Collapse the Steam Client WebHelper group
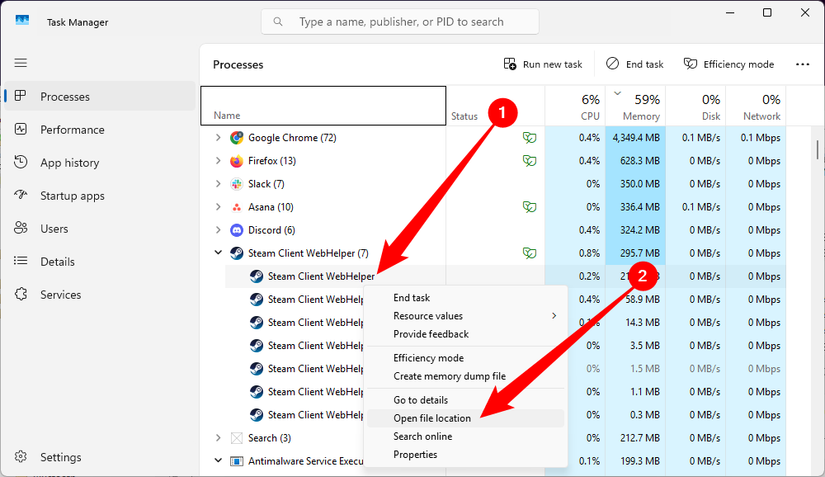Image resolution: width=825 pixels, height=477 pixels. coord(218,253)
